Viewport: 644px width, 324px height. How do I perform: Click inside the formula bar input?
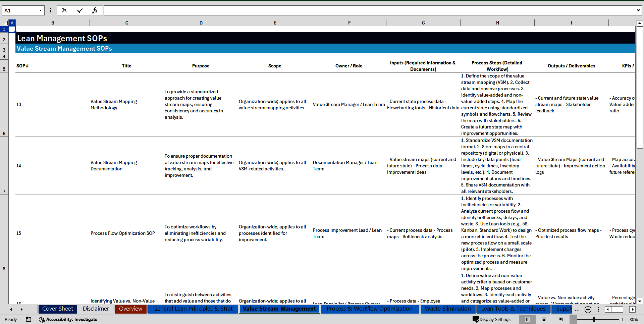(369, 10)
